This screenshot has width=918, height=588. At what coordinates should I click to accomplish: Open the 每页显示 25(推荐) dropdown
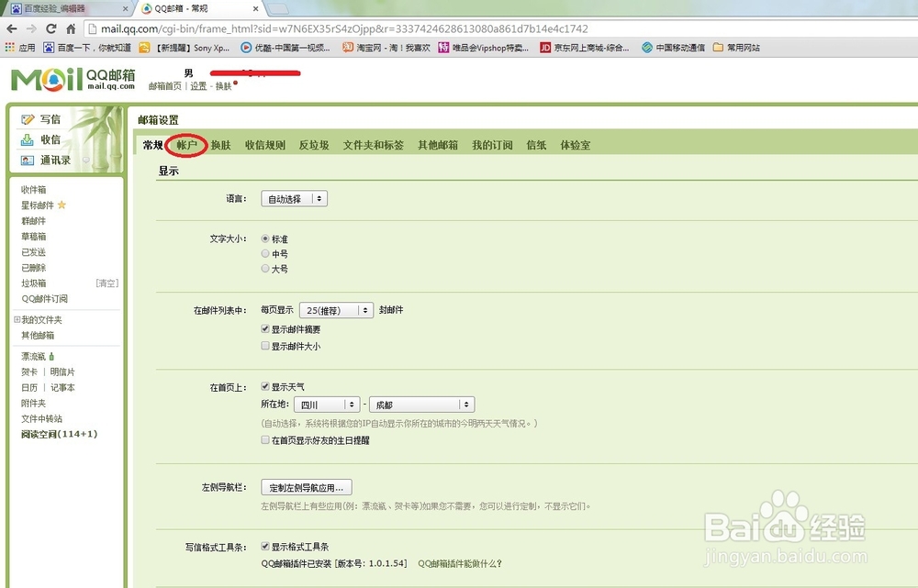tap(335, 310)
